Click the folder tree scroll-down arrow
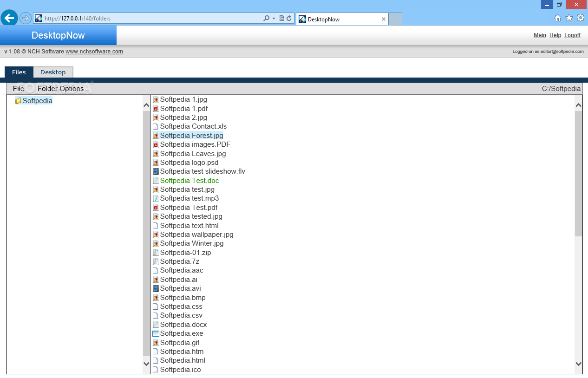Viewport: 588px width, 378px height. (x=146, y=364)
